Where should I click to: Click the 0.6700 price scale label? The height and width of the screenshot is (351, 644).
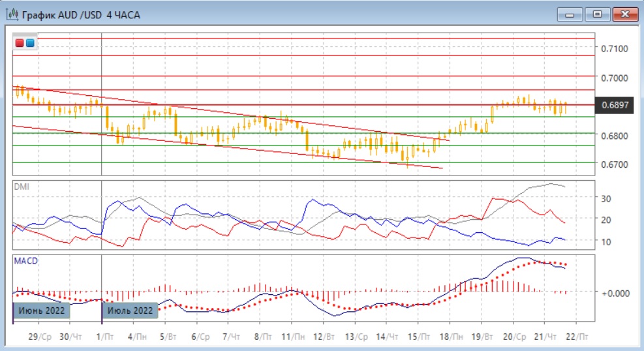coord(614,164)
